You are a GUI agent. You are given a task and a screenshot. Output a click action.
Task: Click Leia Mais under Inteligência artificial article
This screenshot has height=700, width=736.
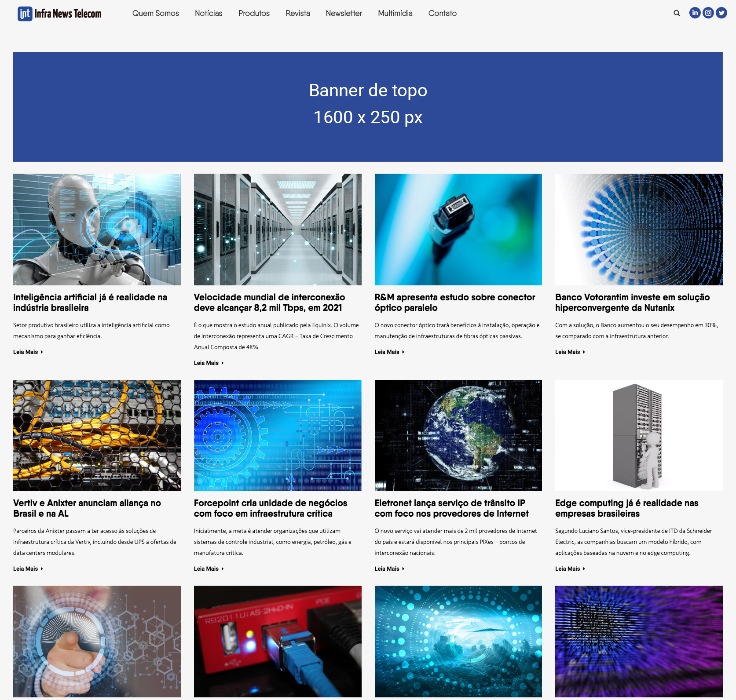tap(28, 352)
